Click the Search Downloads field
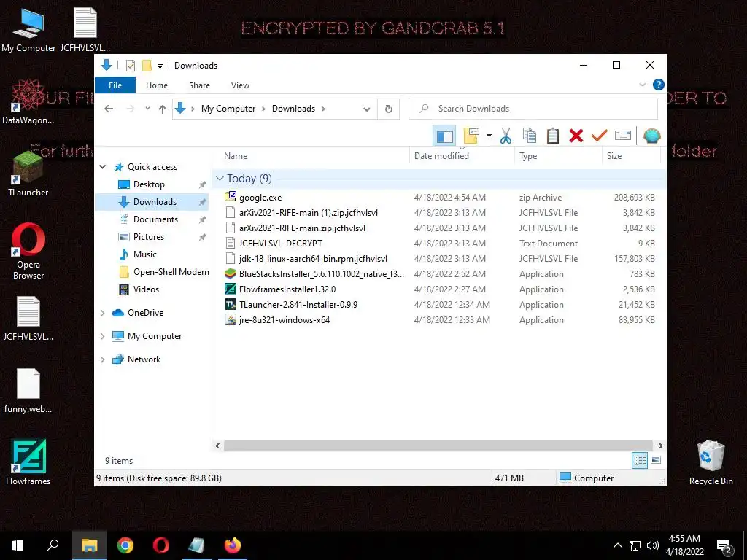Screen dimensions: 747x560 point(533,109)
